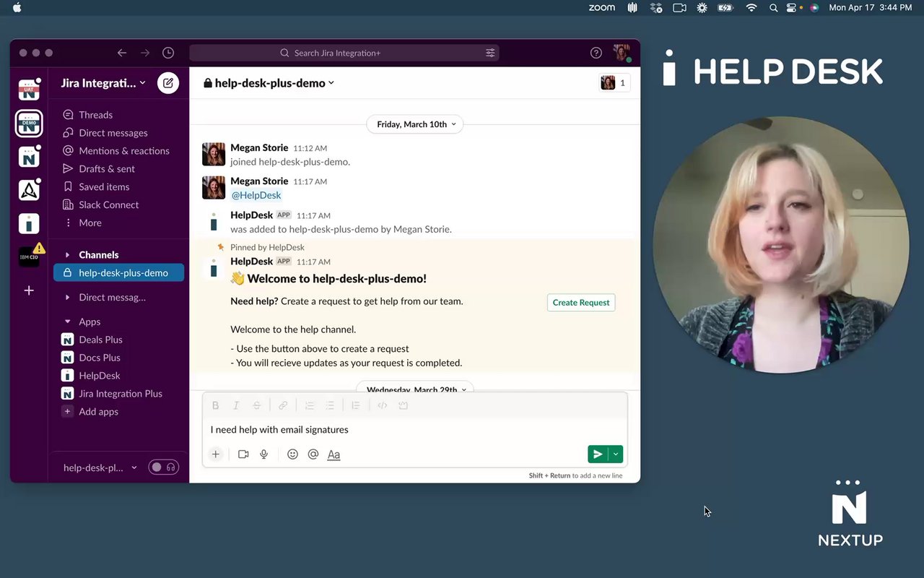Apply blockquote formatting in the composer
Image resolution: width=924 pixels, height=578 pixels.
(x=356, y=405)
